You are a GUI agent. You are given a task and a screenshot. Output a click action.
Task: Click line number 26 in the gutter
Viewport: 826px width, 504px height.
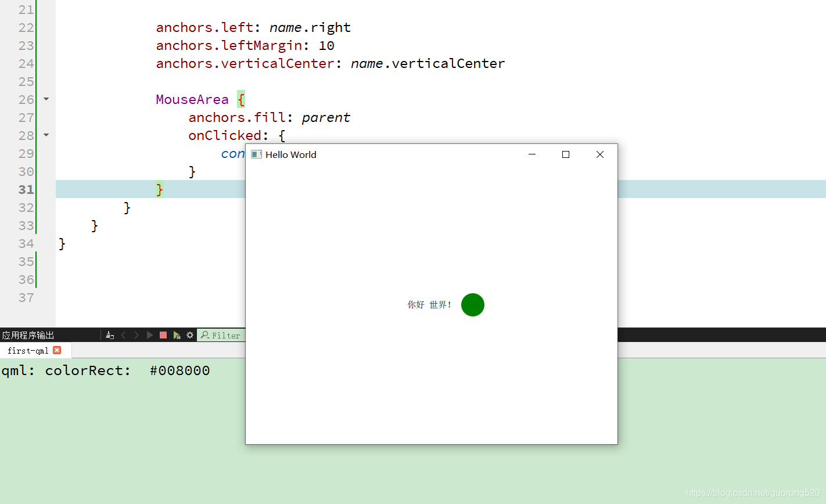[x=26, y=100]
